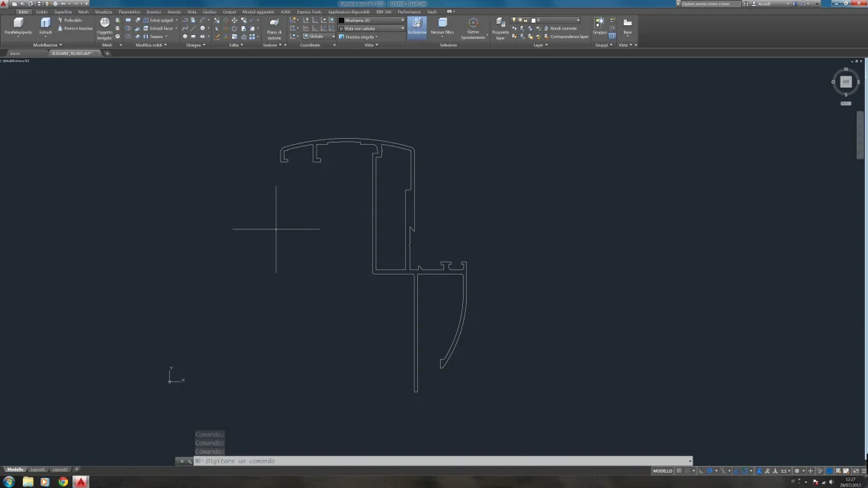Image resolution: width=868 pixels, height=488 pixels.
Task: Toggle the grid display in status bar
Action: (680, 471)
